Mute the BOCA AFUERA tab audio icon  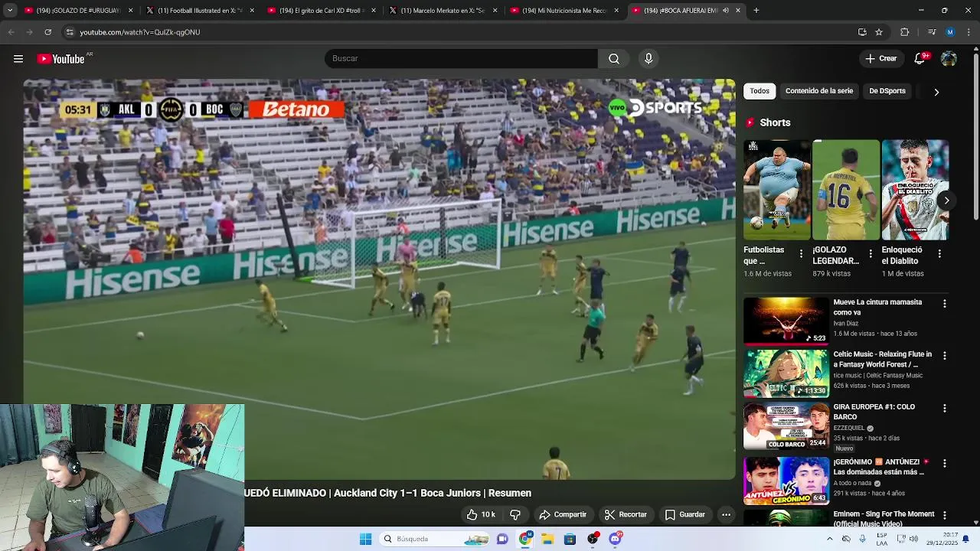click(725, 11)
